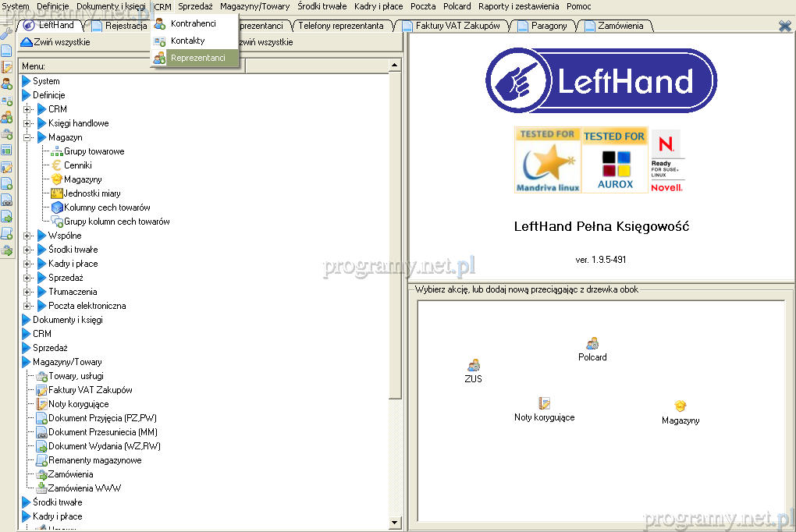Image resolution: width=796 pixels, height=532 pixels.
Task: Select Jednostki miary icon in tree
Action: [x=57, y=193]
